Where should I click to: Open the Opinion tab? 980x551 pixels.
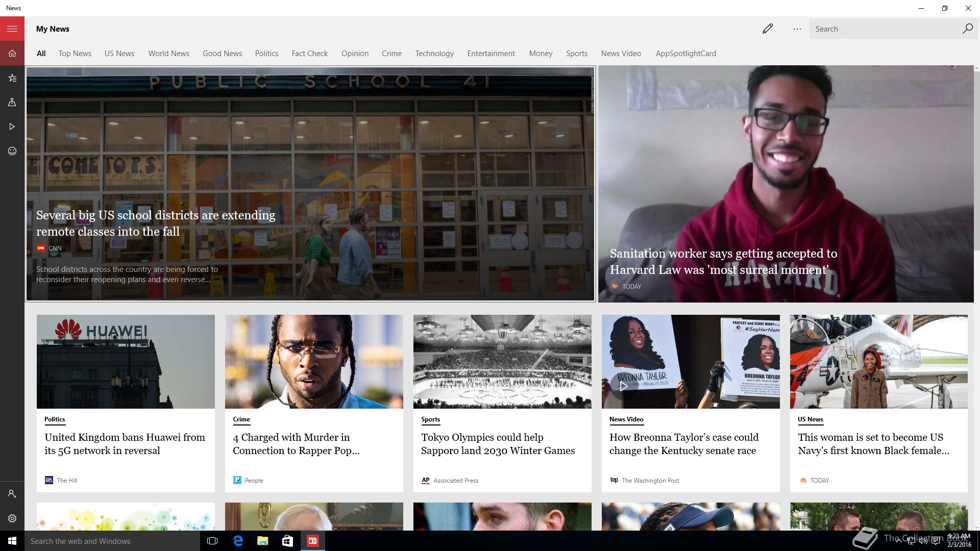point(355,54)
